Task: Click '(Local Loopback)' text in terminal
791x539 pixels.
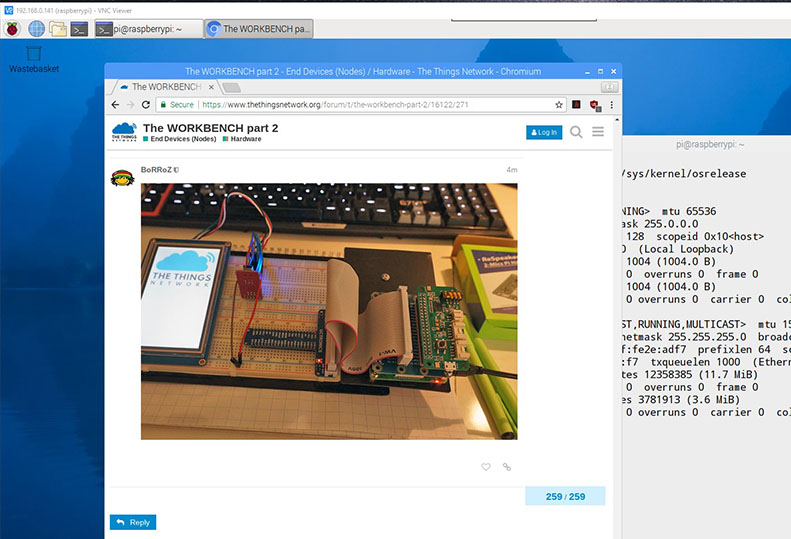Action: point(686,249)
